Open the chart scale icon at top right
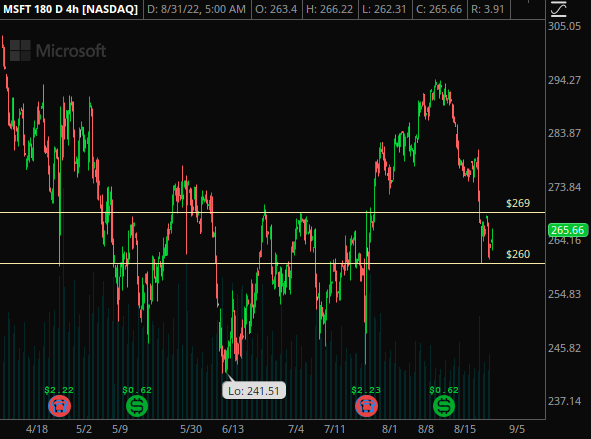This screenshot has height=439, width=591. [559, 9]
